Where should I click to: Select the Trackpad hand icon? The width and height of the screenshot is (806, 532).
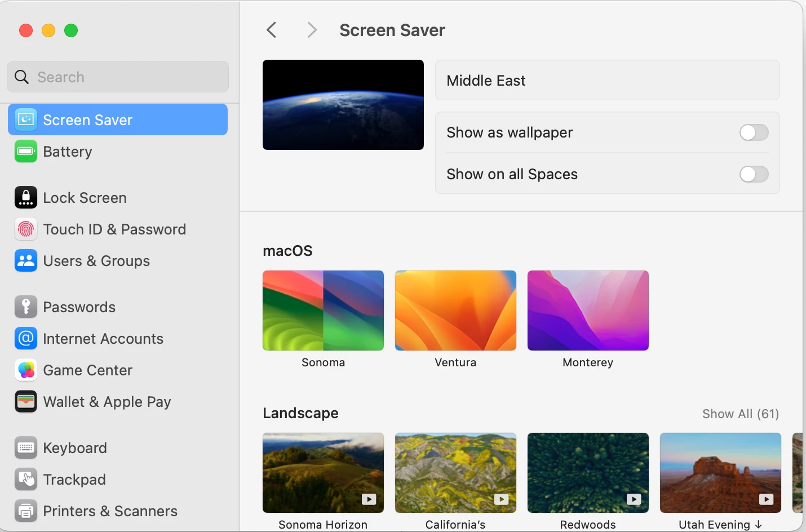26,479
